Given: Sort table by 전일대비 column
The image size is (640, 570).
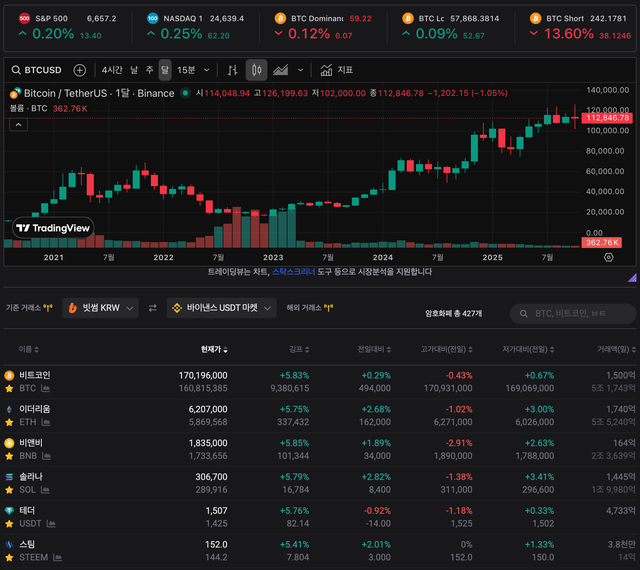Looking at the screenshot, I should point(374,349).
